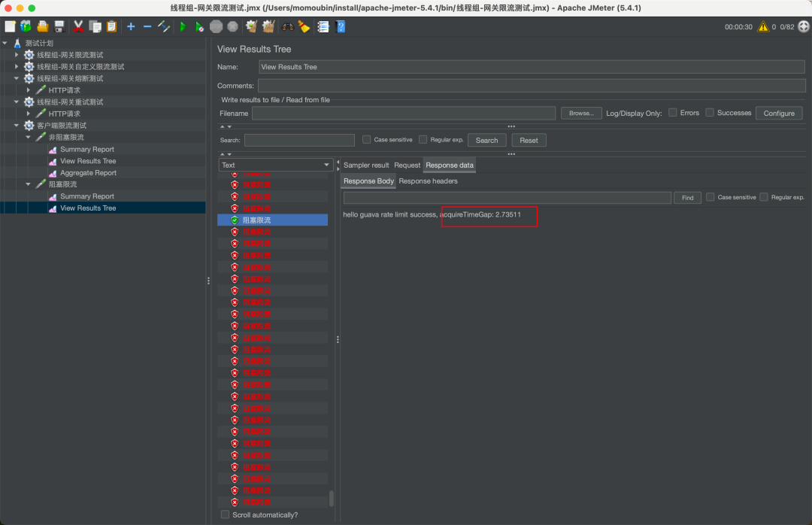Click the warning triangle log icon
Viewport: 812px width, 525px height.
coord(763,26)
